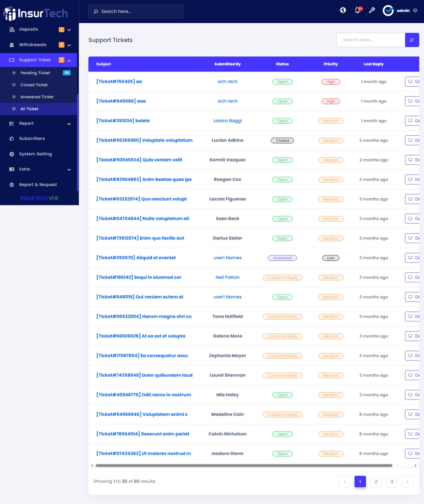
Task: Open Closed Ticket submenu item
Action: (38, 85)
